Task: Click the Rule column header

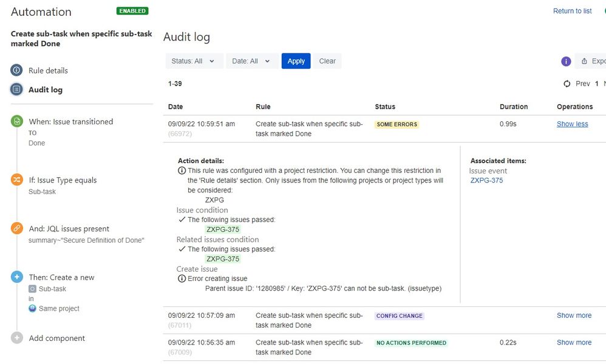Action: click(x=263, y=107)
